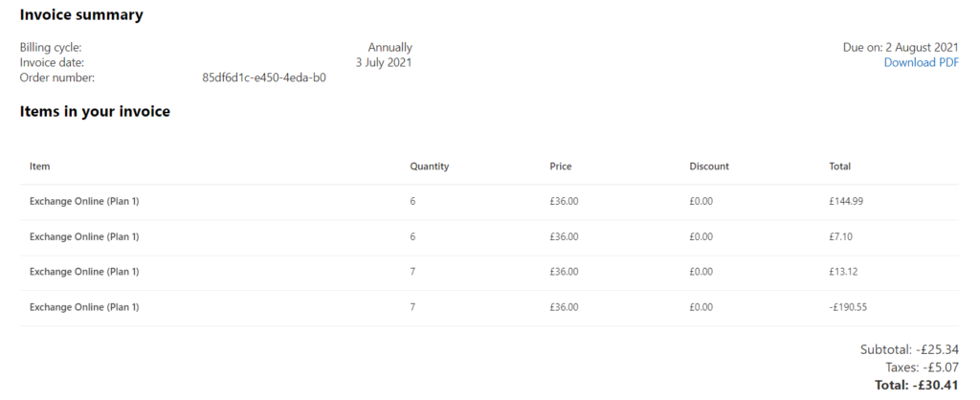Click the £144.99 total amount

point(846,202)
